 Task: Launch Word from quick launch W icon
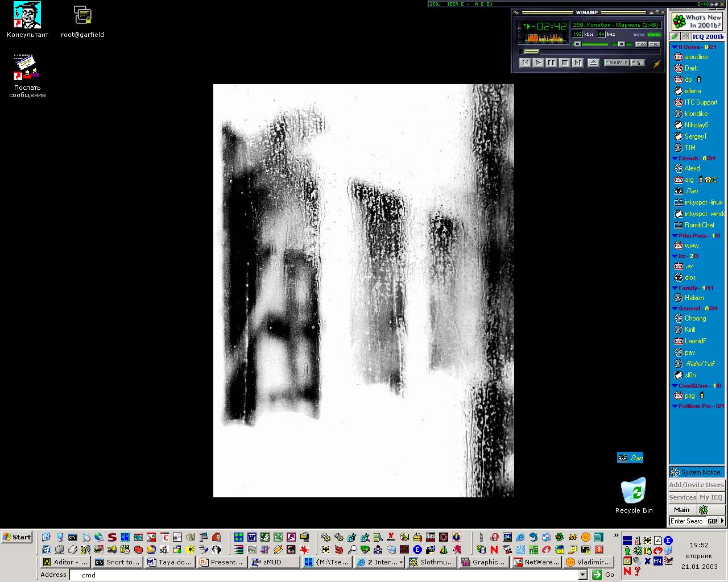(x=251, y=537)
